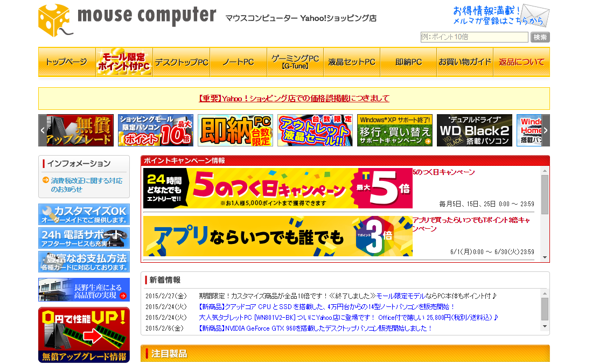Screen dimensions: 599x364
Task: Open the 即納PC navigation tab
Action: 408,62
